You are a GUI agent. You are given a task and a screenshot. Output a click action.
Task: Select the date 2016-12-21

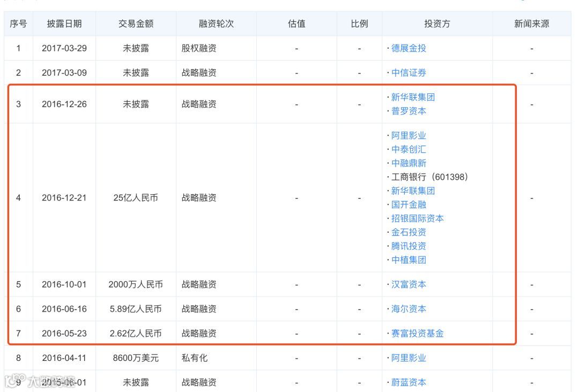pyautogui.click(x=64, y=198)
